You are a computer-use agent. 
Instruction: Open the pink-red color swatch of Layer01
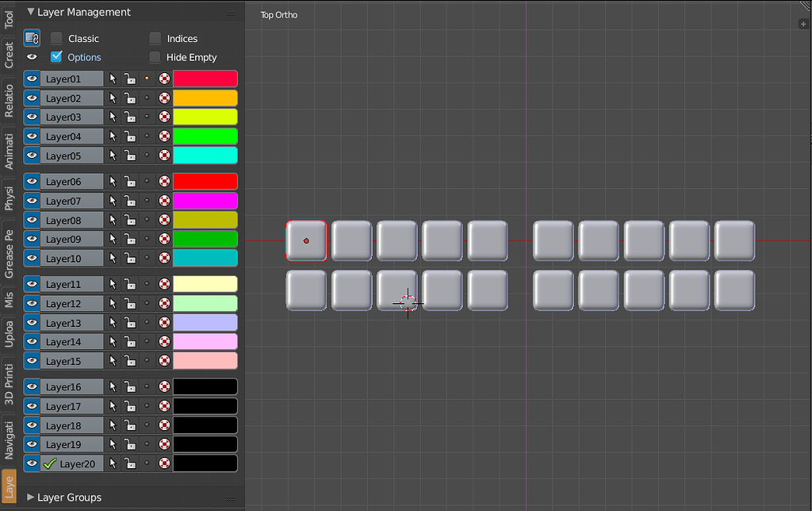(x=205, y=79)
